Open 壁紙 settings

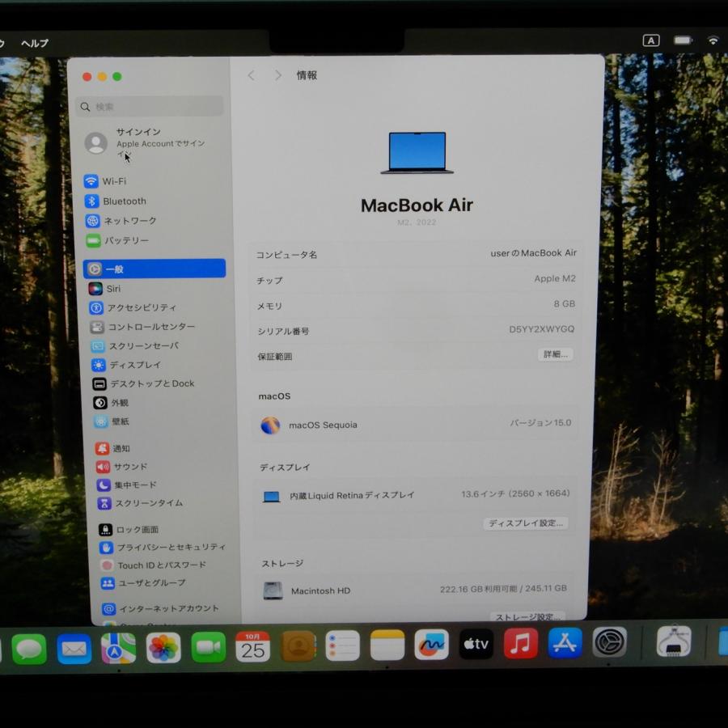point(112,421)
